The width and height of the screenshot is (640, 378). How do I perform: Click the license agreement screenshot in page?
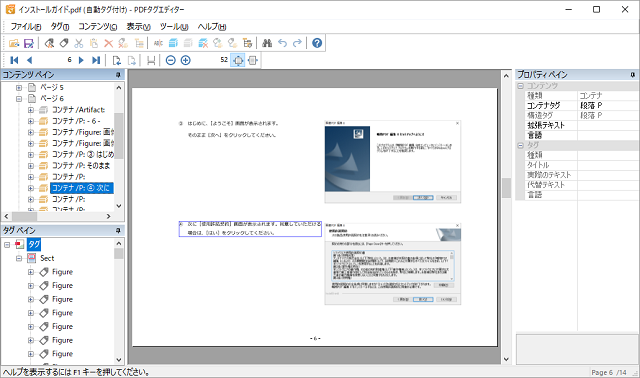pyautogui.click(x=393, y=264)
